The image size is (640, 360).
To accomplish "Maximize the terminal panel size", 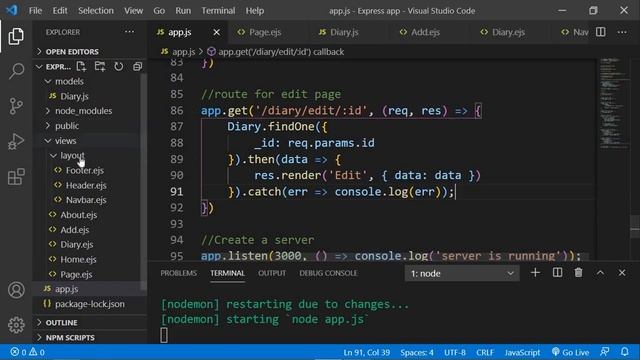I will pos(600,273).
